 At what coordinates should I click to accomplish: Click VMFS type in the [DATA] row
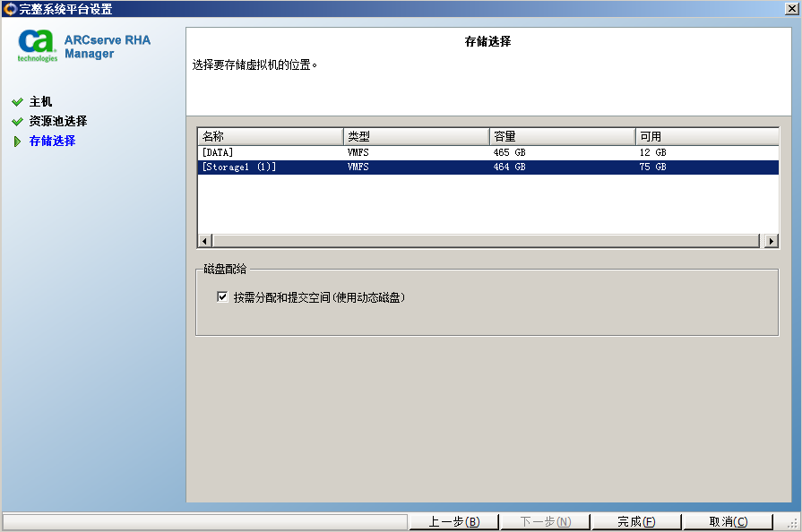[x=358, y=152]
